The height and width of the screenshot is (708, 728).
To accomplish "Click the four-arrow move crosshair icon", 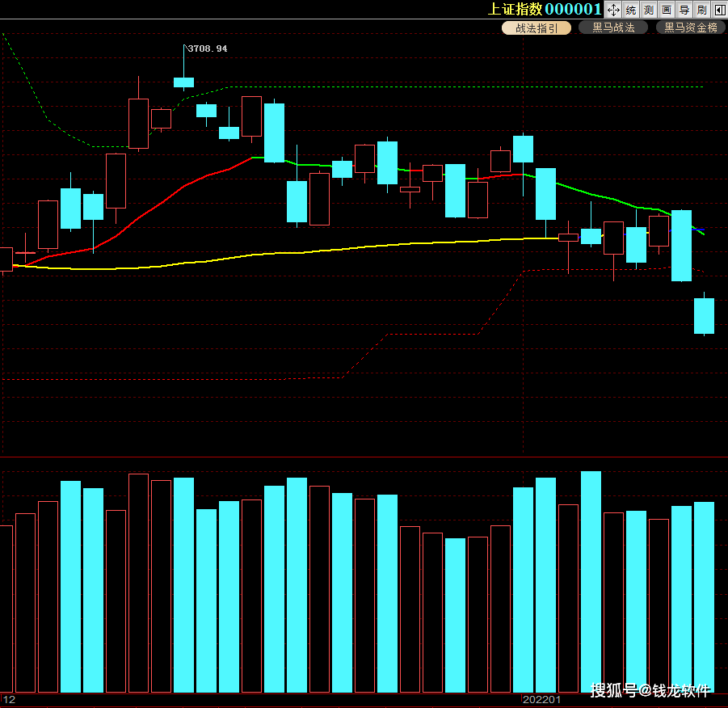I will tap(613, 10).
